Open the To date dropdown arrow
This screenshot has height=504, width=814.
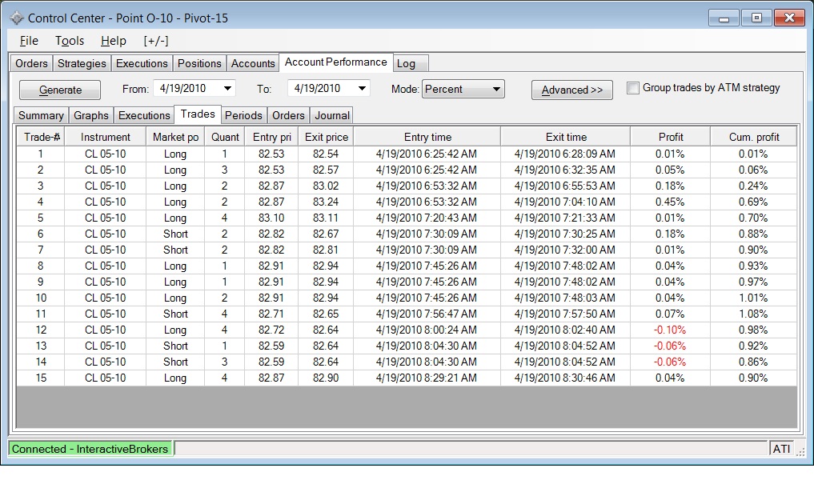362,88
